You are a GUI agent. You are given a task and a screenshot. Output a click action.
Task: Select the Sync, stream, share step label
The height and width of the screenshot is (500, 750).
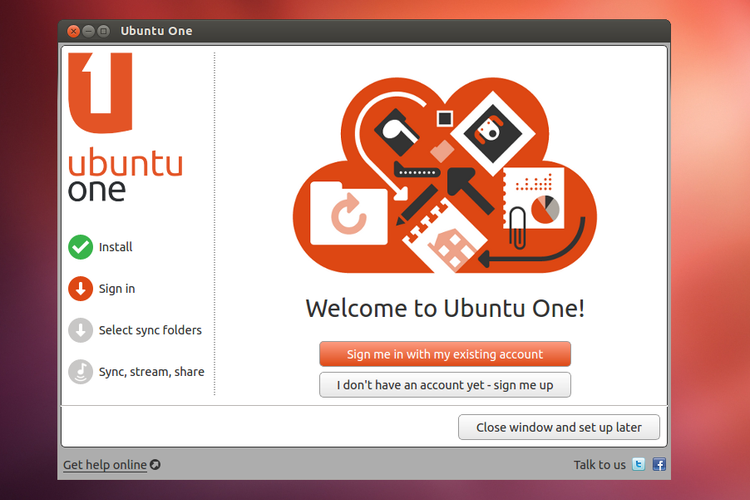click(x=151, y=371)
